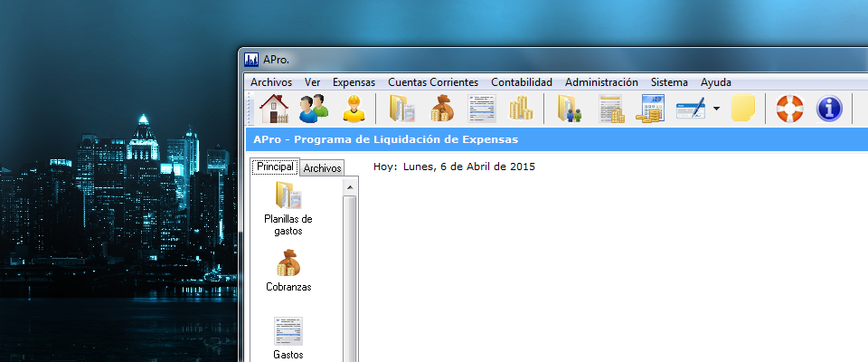
Task: Open the Archivos menu
Action: pyautogui.click(x=270, y=82)
